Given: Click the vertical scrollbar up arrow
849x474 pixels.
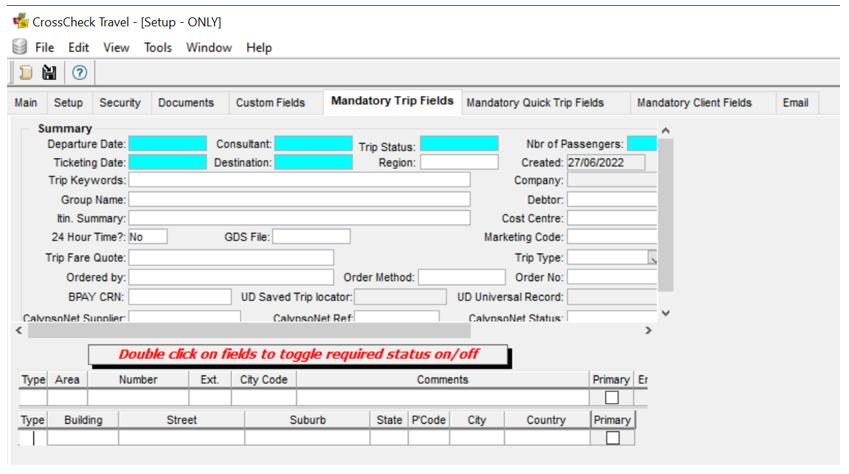Looking at the screenshot, I should (665, 131).
